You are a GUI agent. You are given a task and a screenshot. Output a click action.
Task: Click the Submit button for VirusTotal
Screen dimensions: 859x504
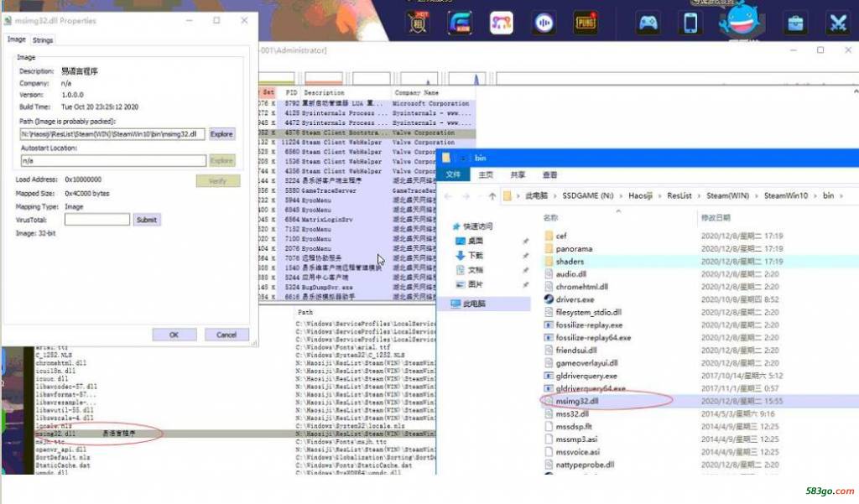[147, 220]
